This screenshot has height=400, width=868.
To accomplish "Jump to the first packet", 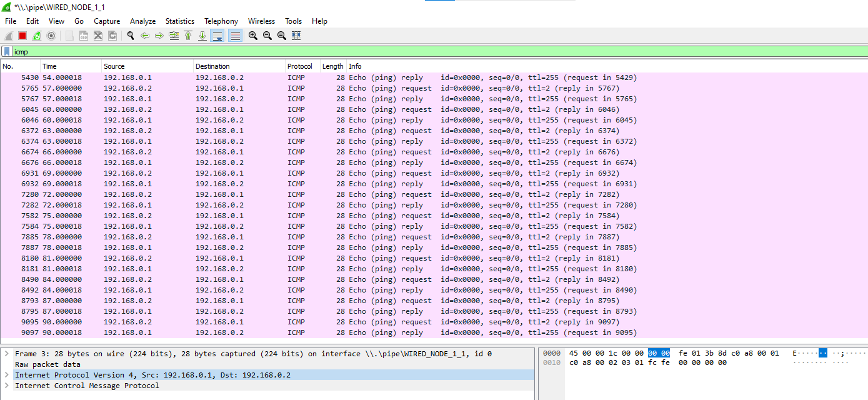I will [x=188, y=36].
